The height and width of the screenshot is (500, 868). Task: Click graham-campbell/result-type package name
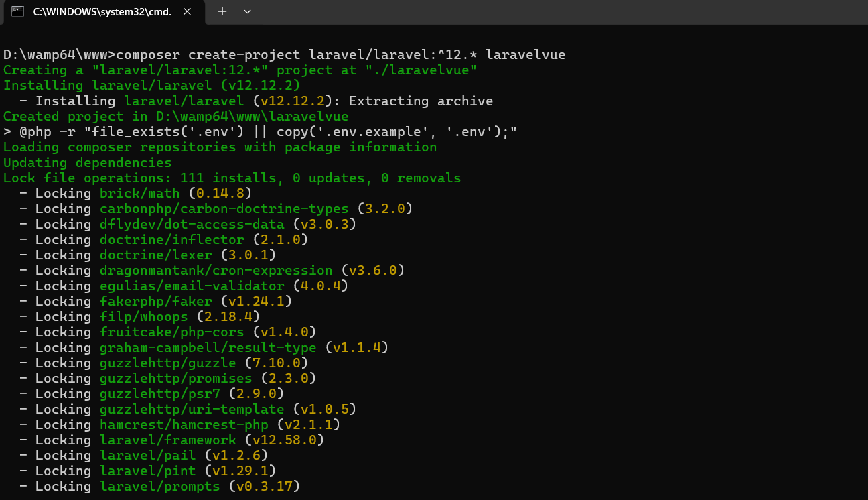pyautogui.click(x=208, y=348)
